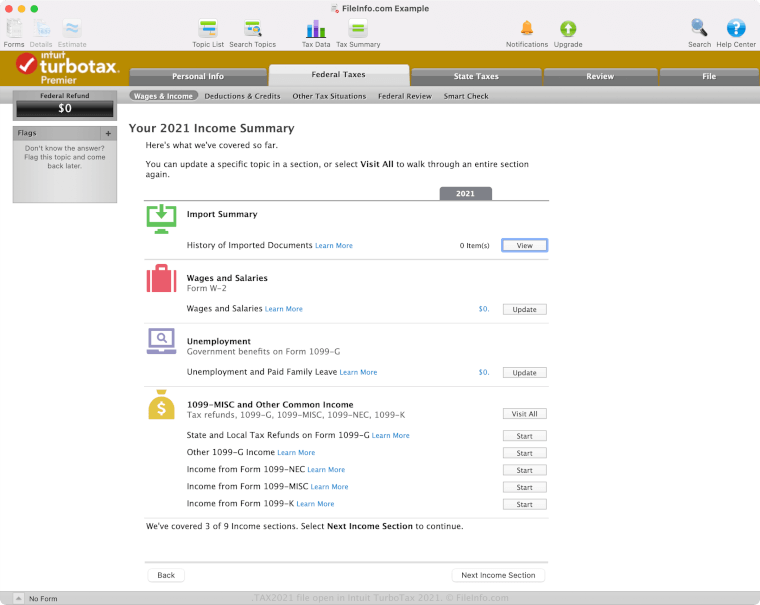Open the Help Center icon
Viewport: 760px width, 605px height.
pos(735,28)
